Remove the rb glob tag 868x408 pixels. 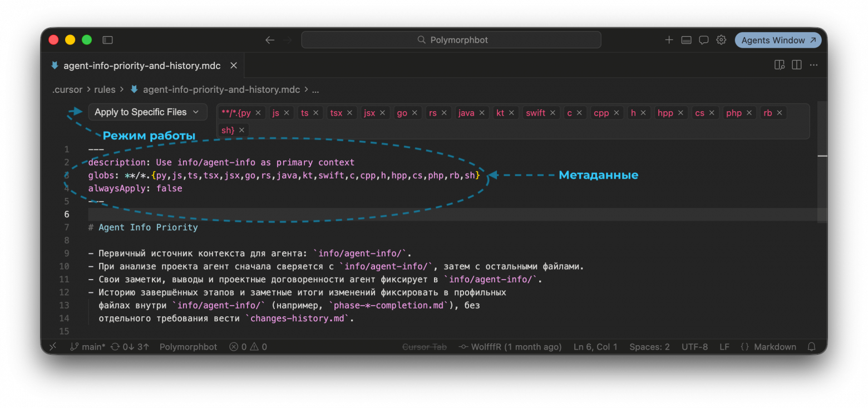click(780, 113)
